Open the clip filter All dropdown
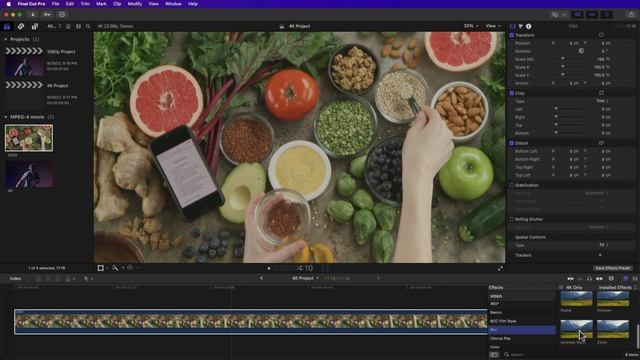The image size is (640, 360). pos(54,26)
